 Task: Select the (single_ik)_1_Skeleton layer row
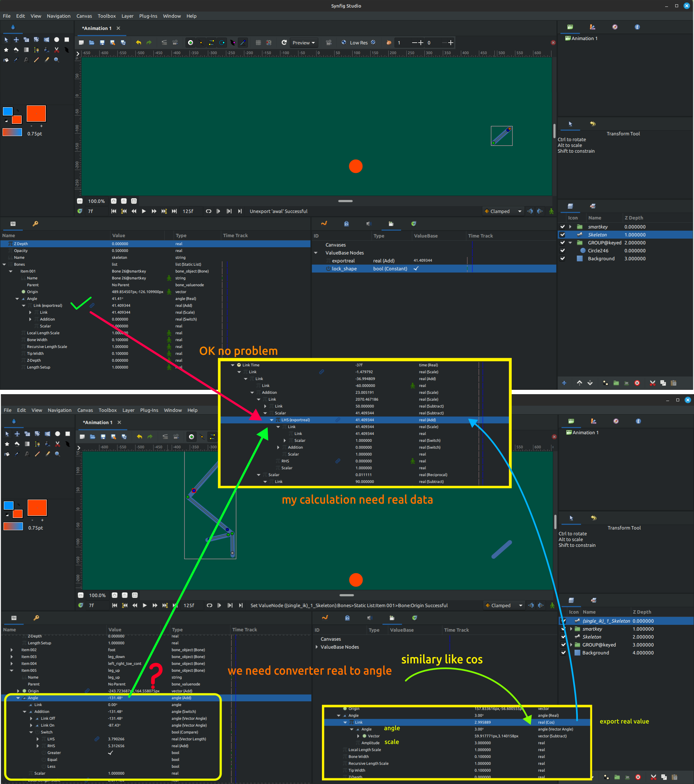point(606,620)
